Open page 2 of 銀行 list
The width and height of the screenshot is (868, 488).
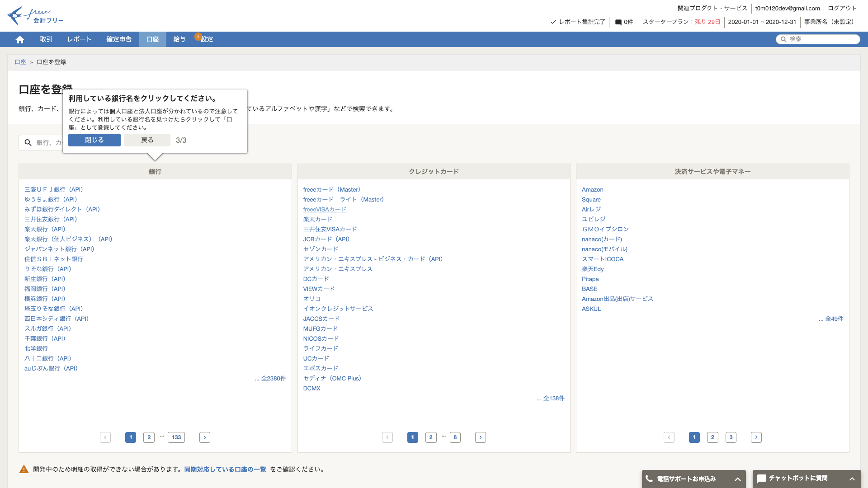click(x=149, y=437)
